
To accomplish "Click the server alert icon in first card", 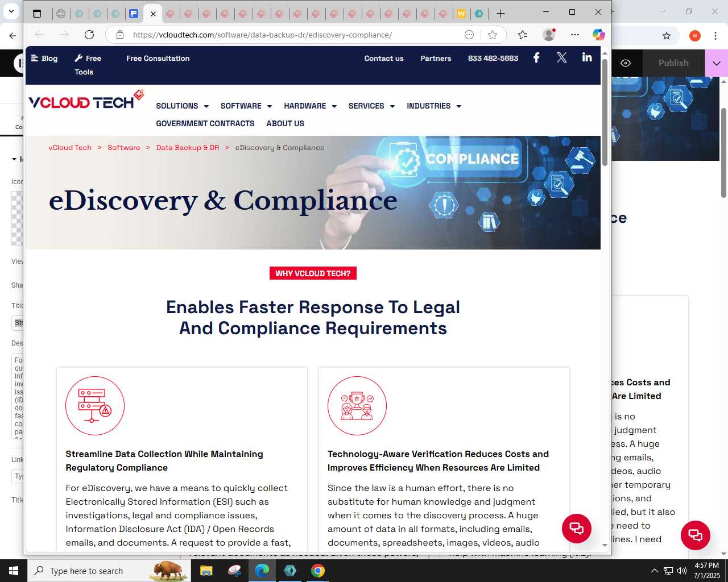I will tap(95, 406).
